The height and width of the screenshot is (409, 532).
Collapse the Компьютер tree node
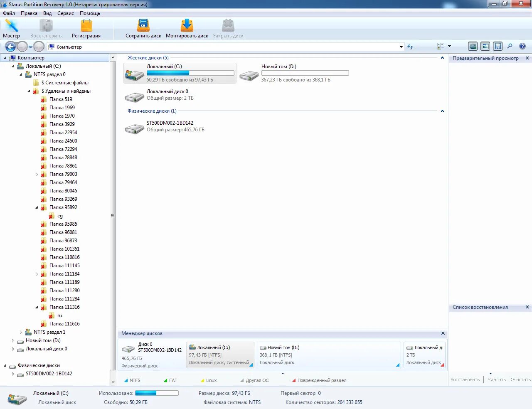click(x=5, y=58)
